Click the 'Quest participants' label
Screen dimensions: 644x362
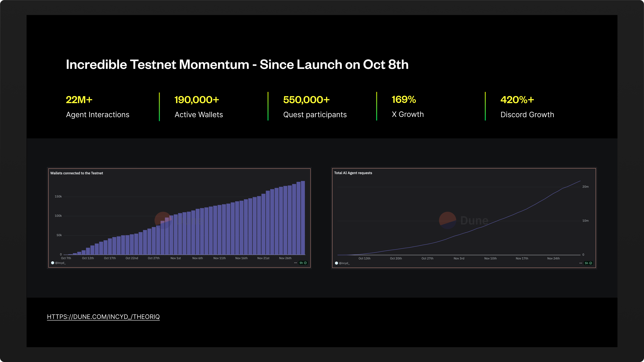[x=315, y=115]
